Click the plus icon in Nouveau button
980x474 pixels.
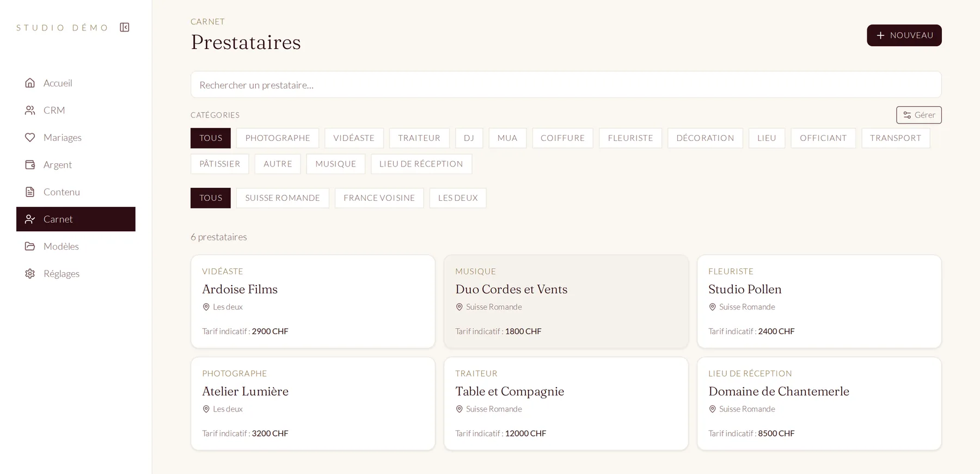click(x=880, y=35)
